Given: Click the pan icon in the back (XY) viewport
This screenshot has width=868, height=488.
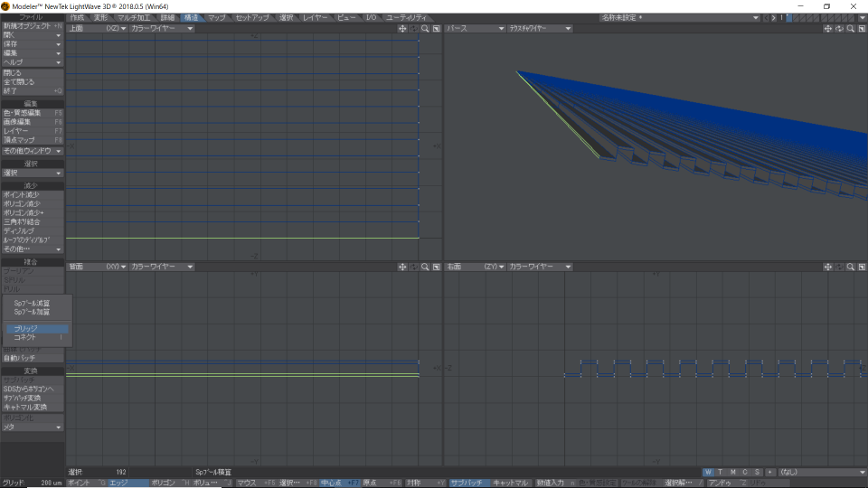Looking at the screenshot, I should 402,267.
